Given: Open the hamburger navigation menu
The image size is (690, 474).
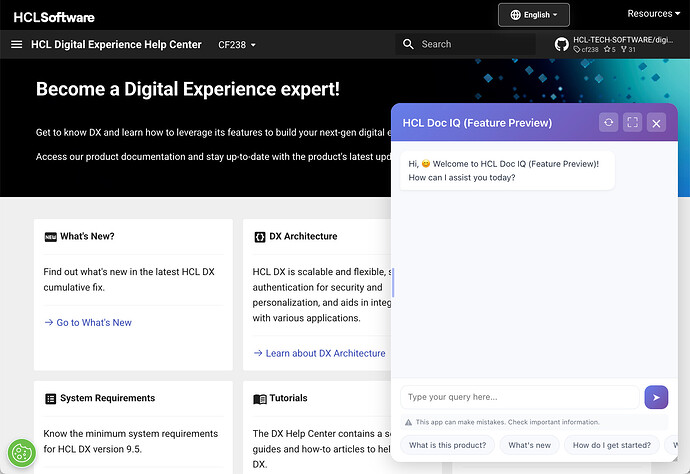Looking at the screenshot, I should (x=16, y=44).
